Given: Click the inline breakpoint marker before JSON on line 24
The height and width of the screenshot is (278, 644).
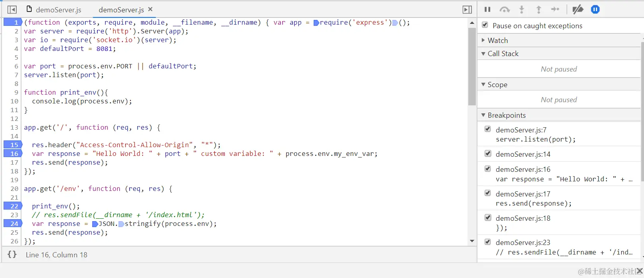Looking at the screenshot, I should point(95,224).
